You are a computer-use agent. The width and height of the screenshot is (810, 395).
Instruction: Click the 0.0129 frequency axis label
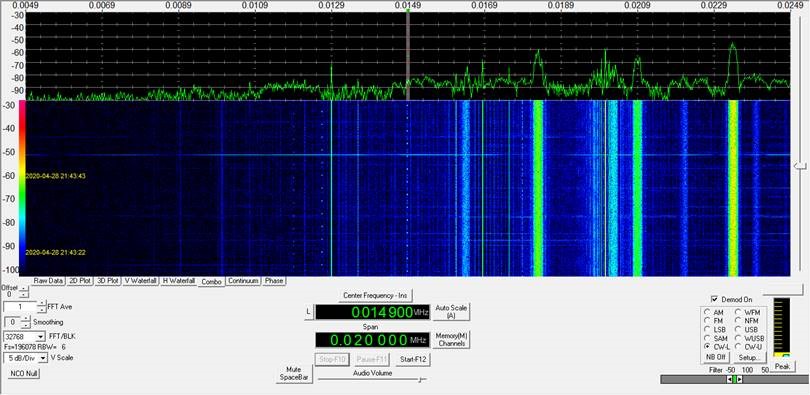click(331, 5)
